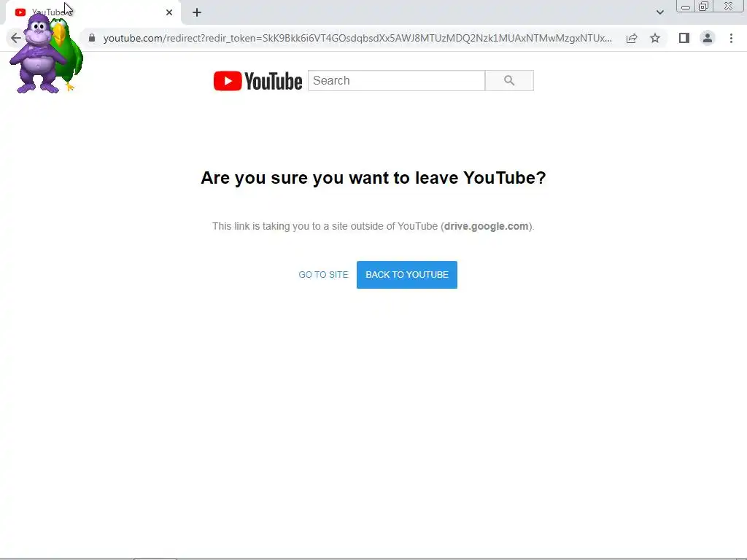Image resolution: width=747 pixels, height=560 pixels.
Task: Open the profile avatar menu
Action: (x=708, y=38)
